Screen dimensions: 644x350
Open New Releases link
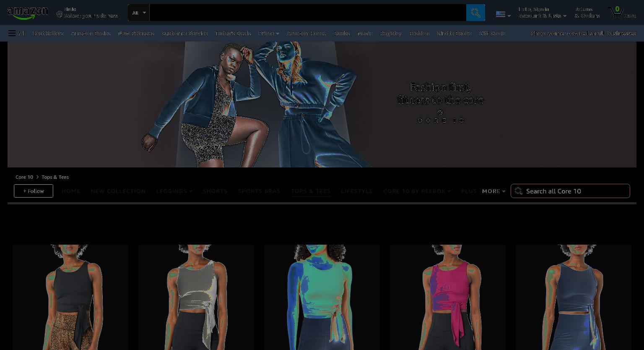136,33
